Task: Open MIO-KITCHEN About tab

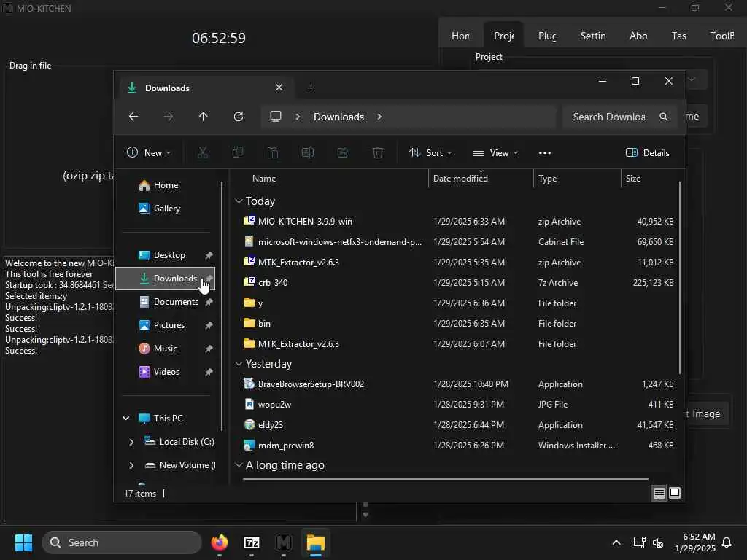Action: 638,36
